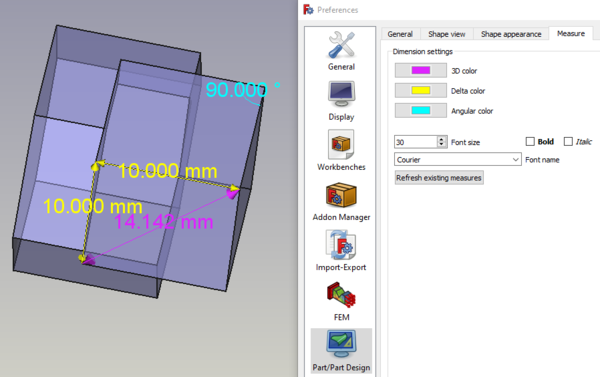Pick the magenta 3D color swatch
Image resolution: width=600 pixels, height=377 pixels.
tap(421, 70)
